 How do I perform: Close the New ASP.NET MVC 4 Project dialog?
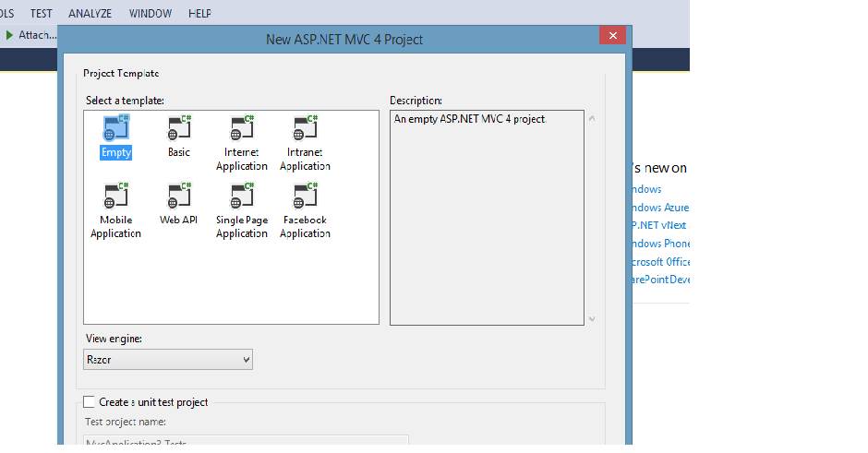pos(613,35)
